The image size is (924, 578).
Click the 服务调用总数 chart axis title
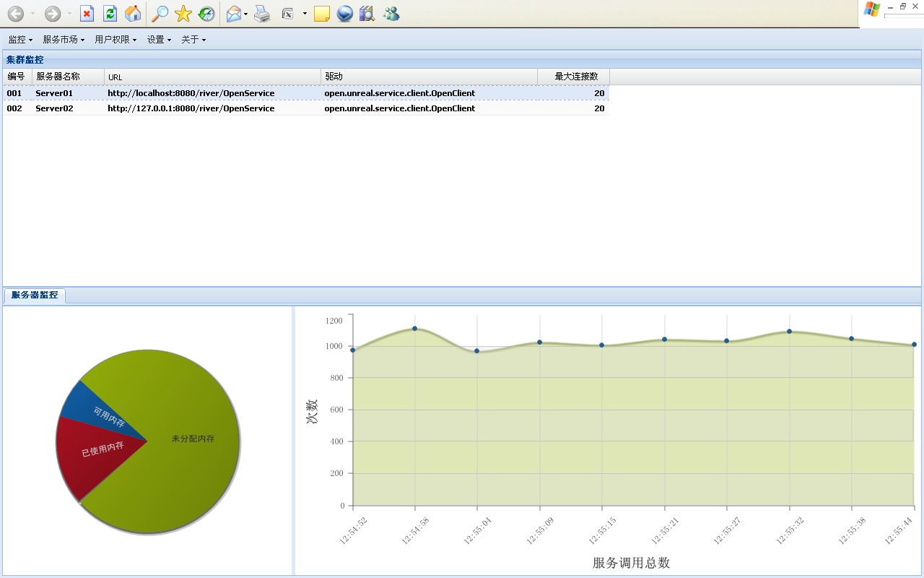tap(631, 563)
